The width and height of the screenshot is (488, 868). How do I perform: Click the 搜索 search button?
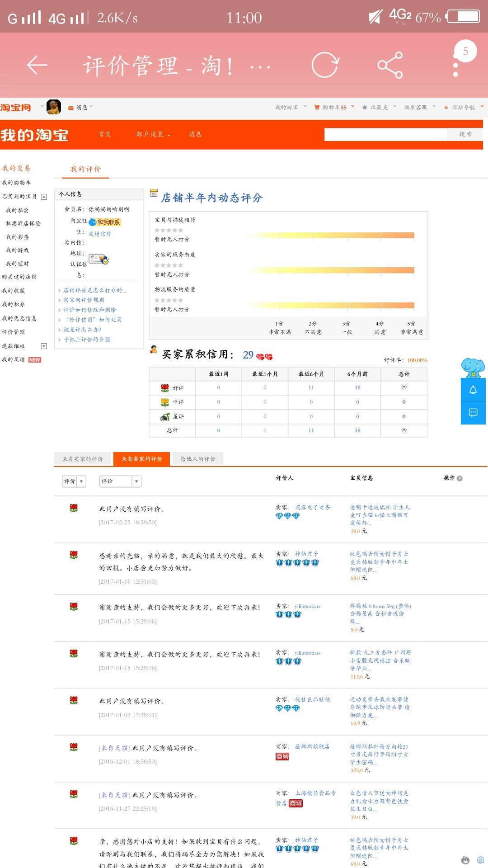(465, 134)
